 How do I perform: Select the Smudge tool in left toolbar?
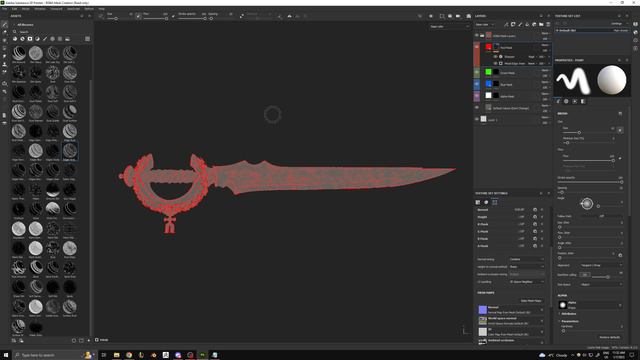pos(4,56)
